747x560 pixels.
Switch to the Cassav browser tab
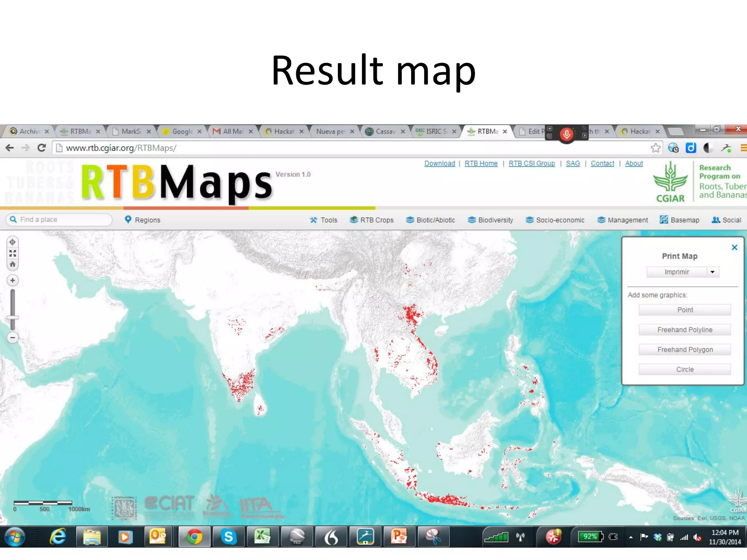coord(384,131)
